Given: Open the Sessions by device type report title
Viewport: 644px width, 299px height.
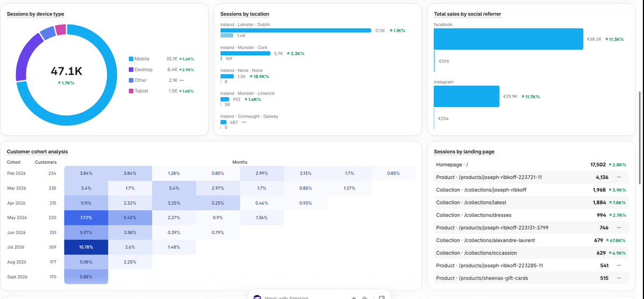Looking at the screenshot, I should [35, 13].
